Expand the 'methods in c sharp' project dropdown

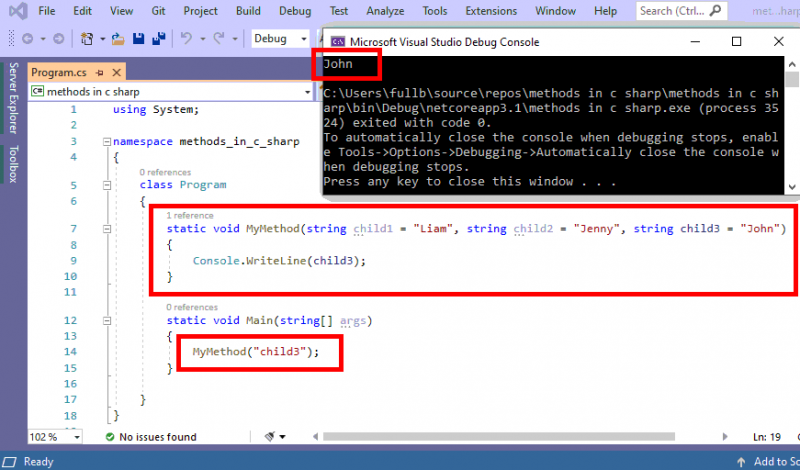308,91
